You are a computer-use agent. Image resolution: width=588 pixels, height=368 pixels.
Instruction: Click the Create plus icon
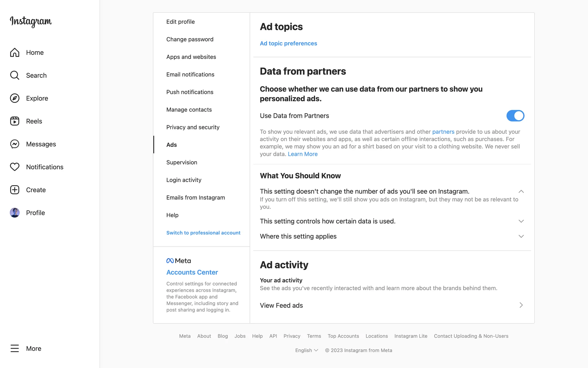15,190
